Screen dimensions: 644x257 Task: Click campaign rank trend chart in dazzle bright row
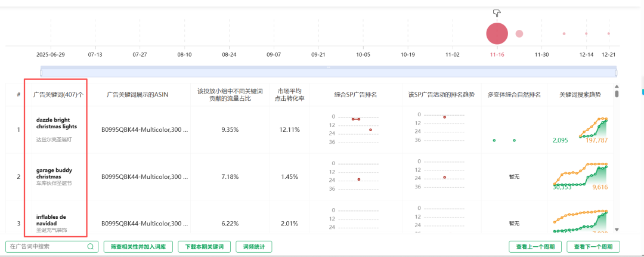click(x=441, y=127)
